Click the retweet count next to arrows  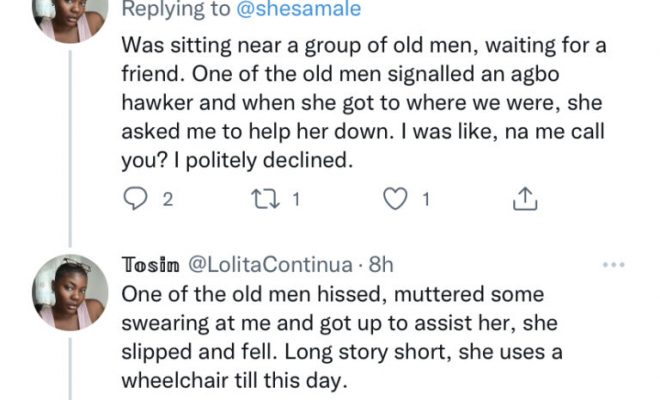click(x=295, y=200)
